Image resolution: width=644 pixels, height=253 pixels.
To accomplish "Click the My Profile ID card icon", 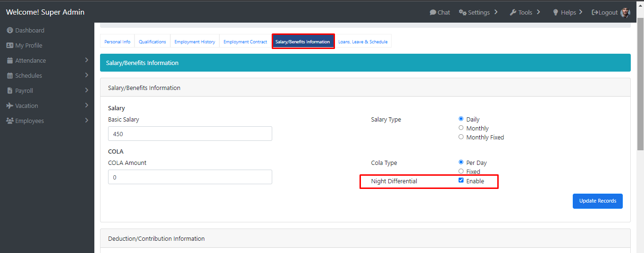I will 10,45.
